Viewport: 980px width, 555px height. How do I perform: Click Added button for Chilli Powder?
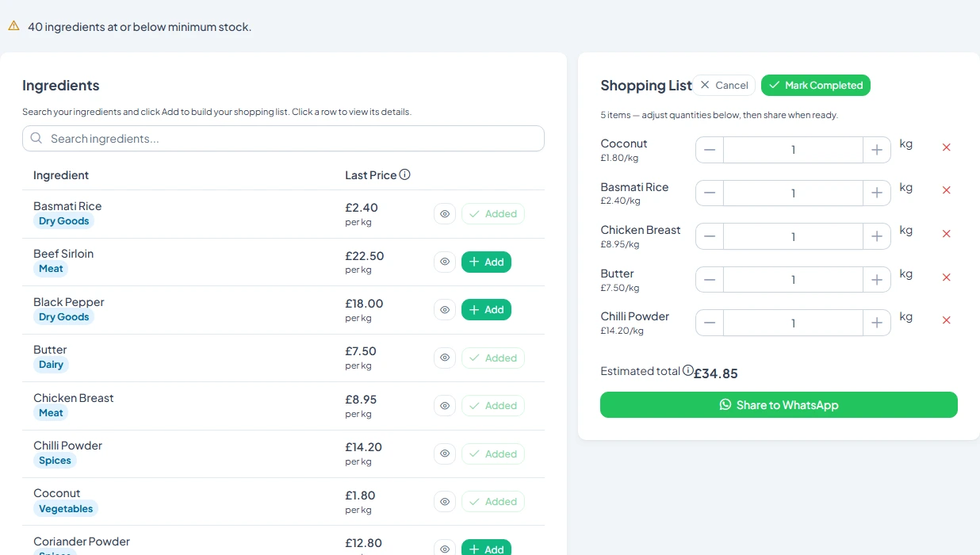click(x=493, y=454)
